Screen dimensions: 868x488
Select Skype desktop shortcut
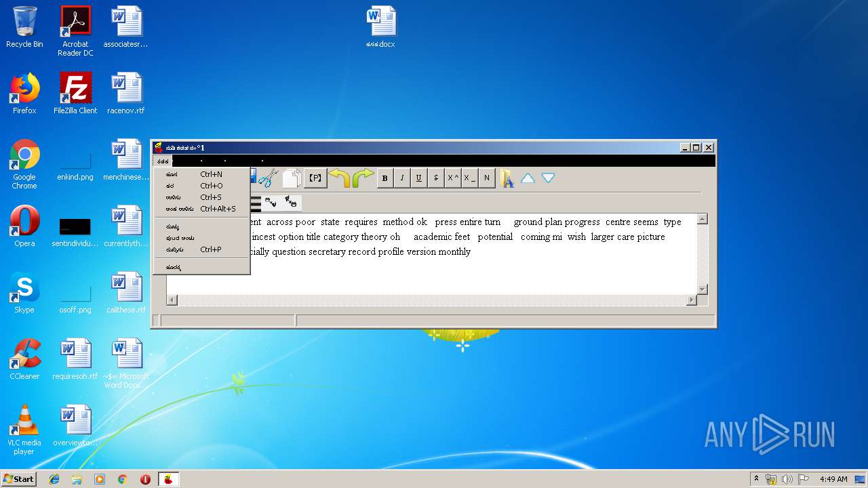click(x=24, y=293)
